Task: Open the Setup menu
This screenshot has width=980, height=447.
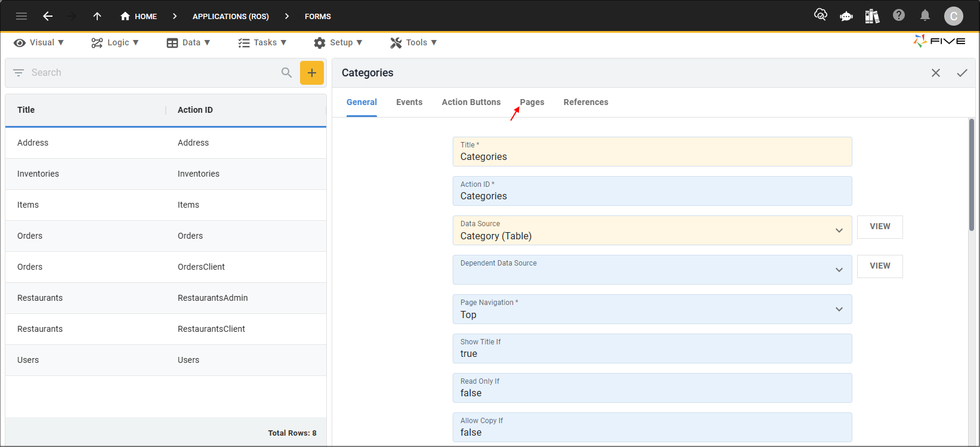Action: click(x=338, y=42)
